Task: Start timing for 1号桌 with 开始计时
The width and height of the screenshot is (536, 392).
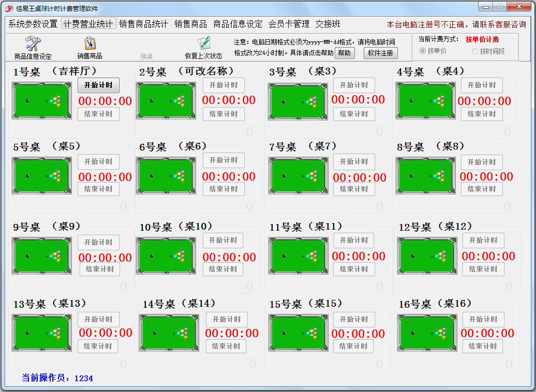Action: pyautogui.click(x=98, y=85)
